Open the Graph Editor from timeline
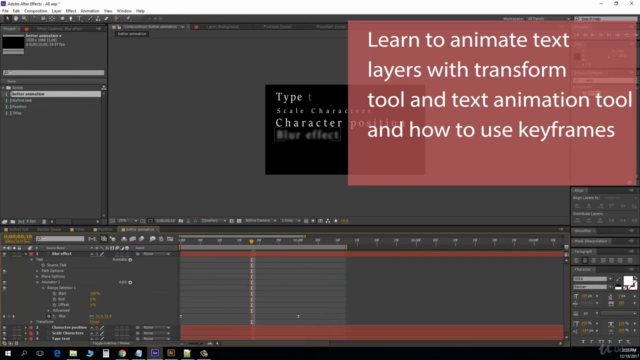The width and height of the screenshot is (640, 360). tap(170, 239)
